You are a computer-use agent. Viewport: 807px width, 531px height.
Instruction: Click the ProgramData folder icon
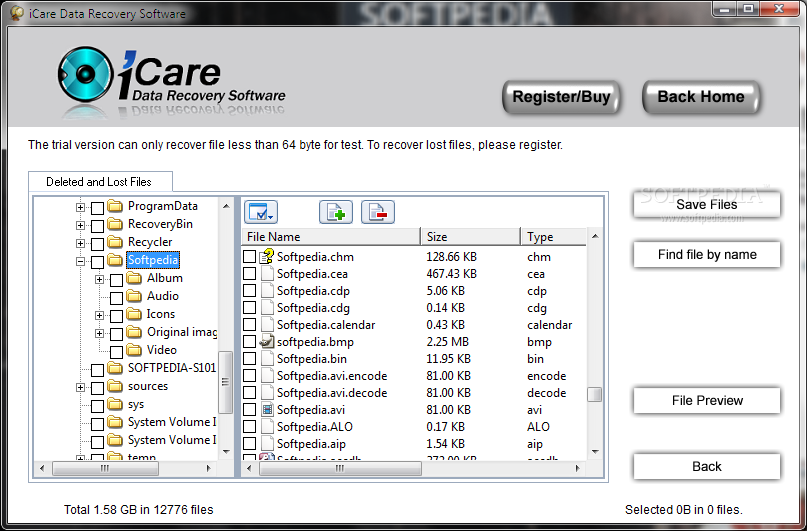pos(115,206)
